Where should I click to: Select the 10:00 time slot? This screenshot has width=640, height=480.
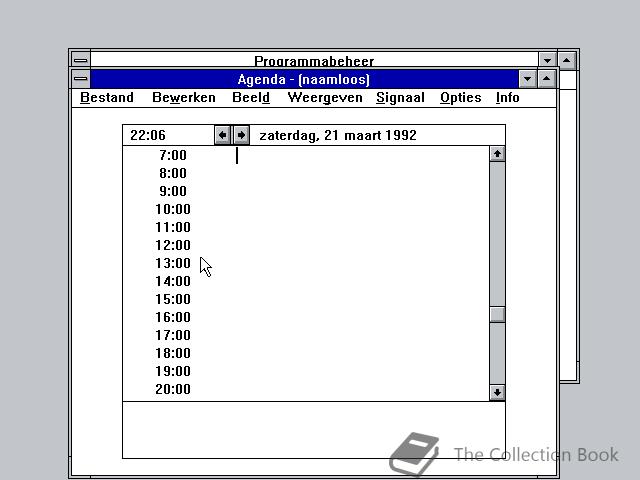pyautogui.click(x=173, y=209)
